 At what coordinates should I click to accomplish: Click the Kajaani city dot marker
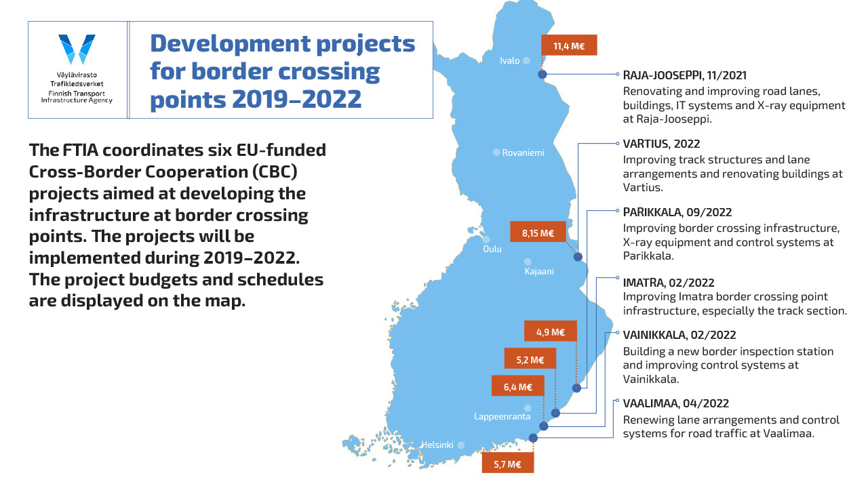point(528,262)
